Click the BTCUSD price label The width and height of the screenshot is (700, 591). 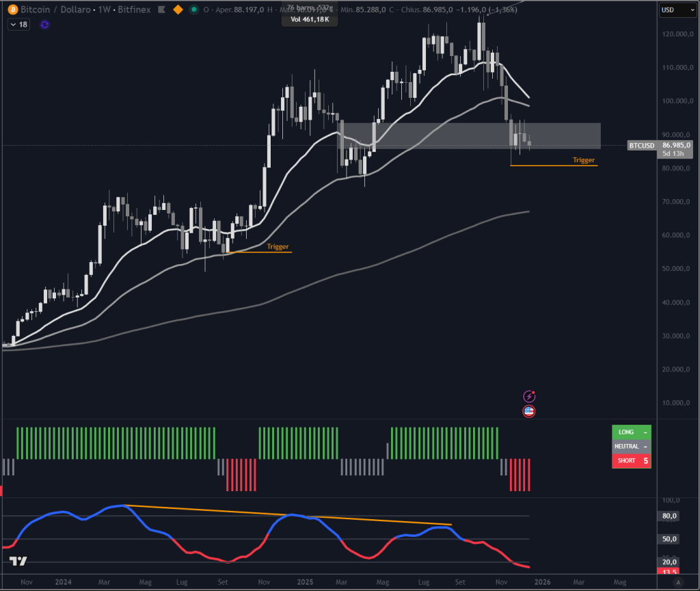point(641,145)
